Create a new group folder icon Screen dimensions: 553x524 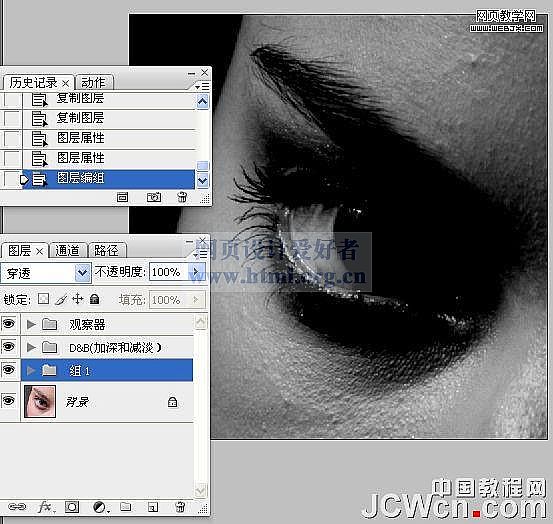126,507
